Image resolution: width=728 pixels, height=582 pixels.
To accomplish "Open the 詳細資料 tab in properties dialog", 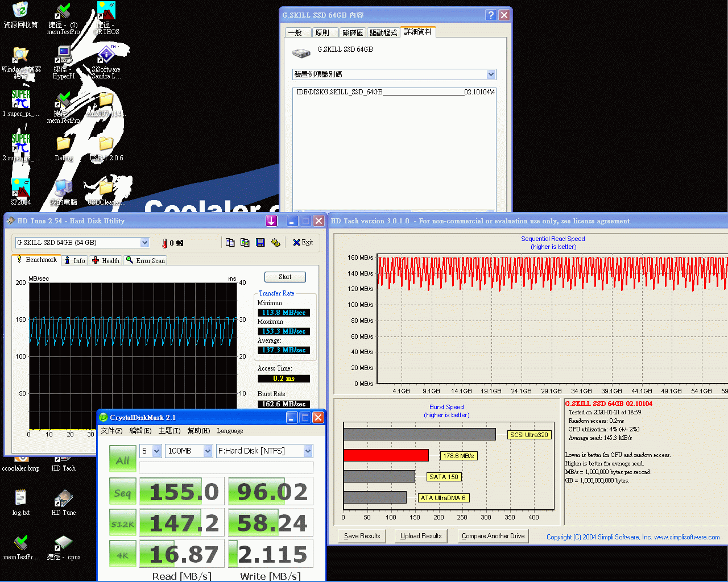I will tap(418, 32).
